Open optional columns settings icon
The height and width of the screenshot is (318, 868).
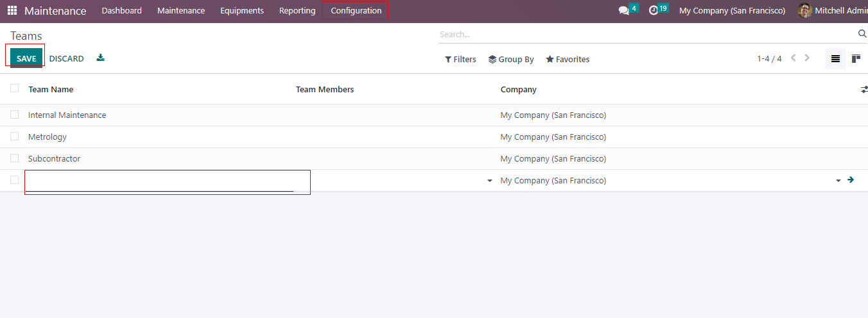864,90
